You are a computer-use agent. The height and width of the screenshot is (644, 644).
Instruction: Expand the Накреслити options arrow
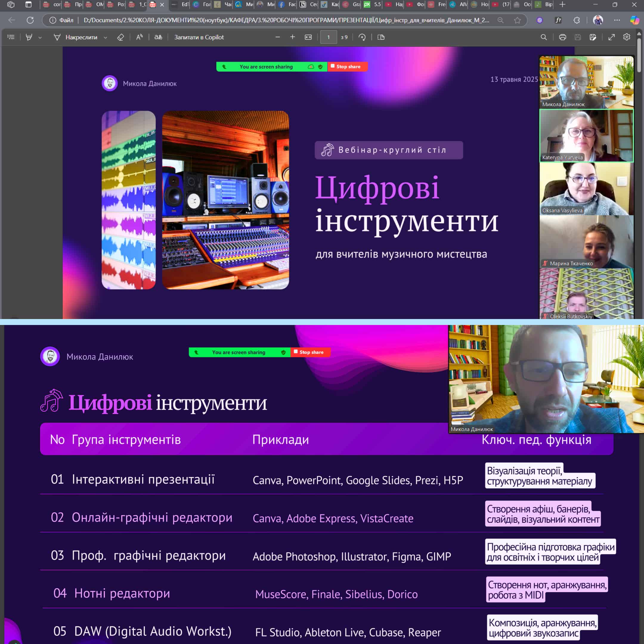pos(105,37)
